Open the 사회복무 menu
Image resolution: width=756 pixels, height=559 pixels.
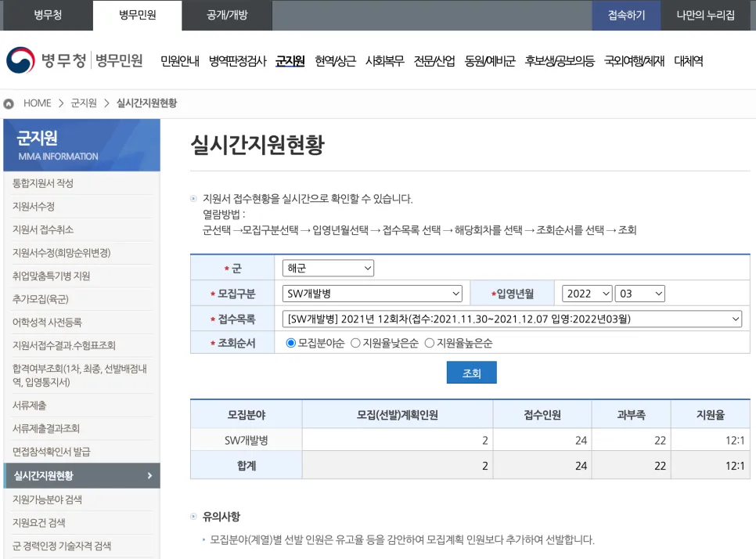click(385, 61)
